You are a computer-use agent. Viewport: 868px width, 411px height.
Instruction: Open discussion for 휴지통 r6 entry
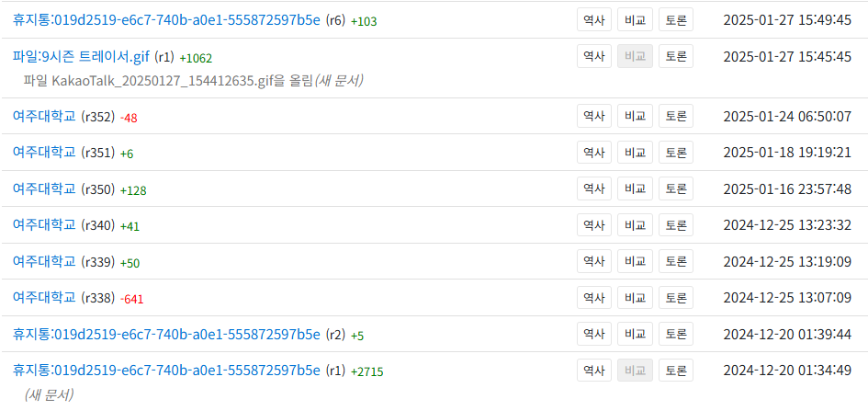(x=676, y=19)
